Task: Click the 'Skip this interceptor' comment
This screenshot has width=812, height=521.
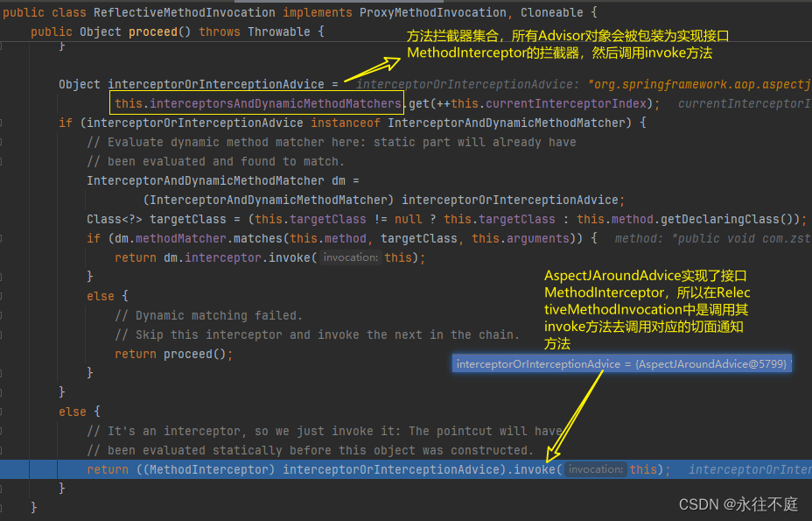Action: [x=317, y=334]
